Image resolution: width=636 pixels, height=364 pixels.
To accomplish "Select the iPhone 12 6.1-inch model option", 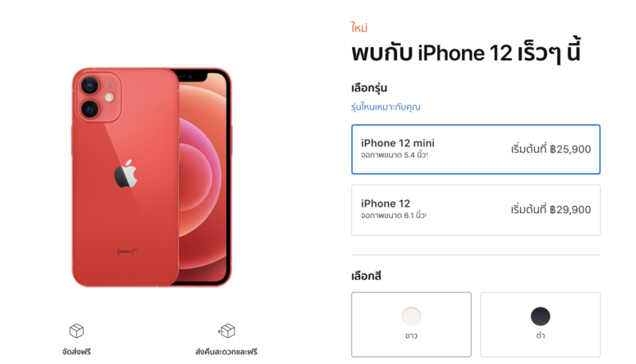I will (x=475, y=210).
